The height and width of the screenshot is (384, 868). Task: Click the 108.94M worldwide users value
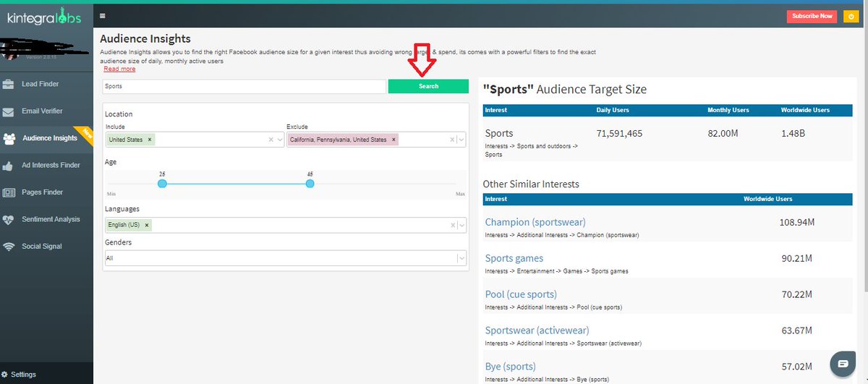pyautogui.click(x=797, y=222)
